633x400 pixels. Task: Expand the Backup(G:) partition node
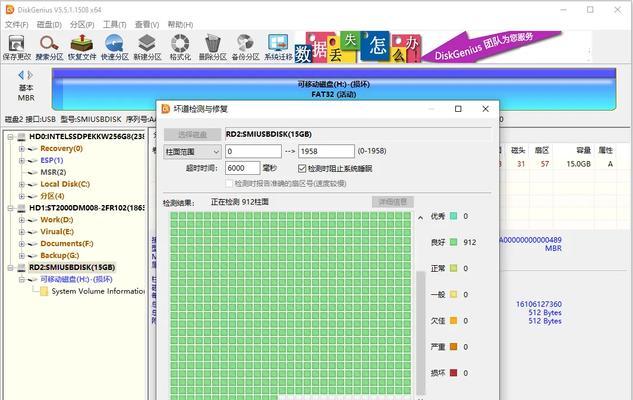[x=22, y=255]
